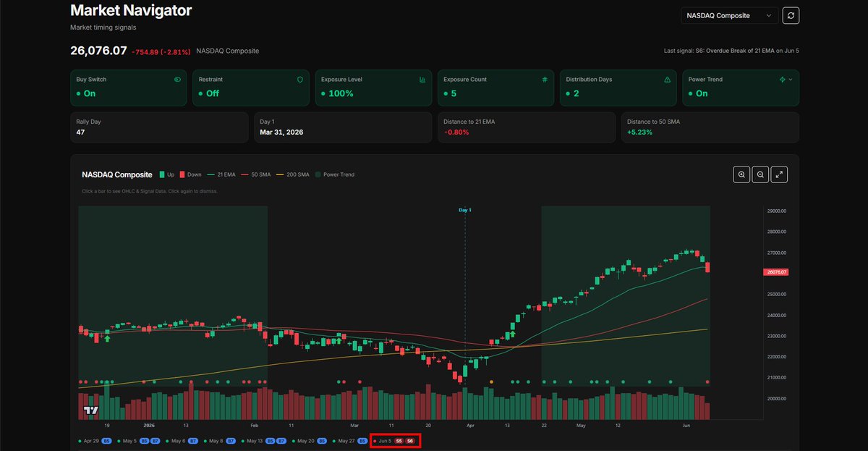The width and height of the screenshot is (868, 451).
Task: Click the Buy Switch toggle icon
Action: coord(178,80)
